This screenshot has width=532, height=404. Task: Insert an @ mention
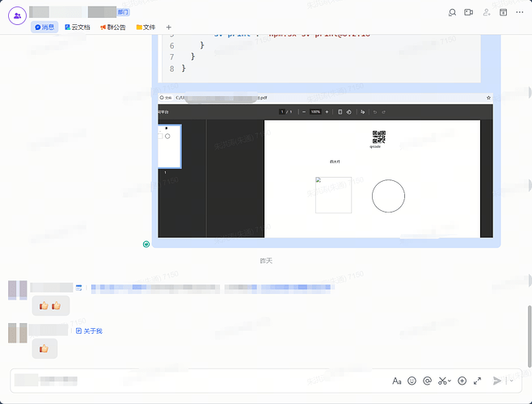point(427,381)
